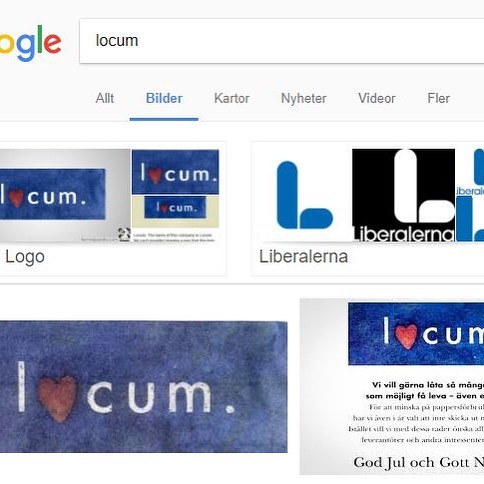Open the black Liberalerna logo image

[403, 195]
